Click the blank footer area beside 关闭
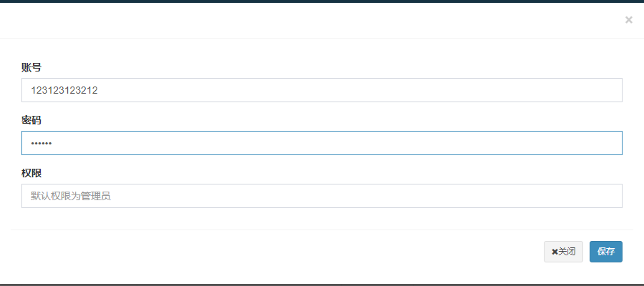 tap(275, 252)
